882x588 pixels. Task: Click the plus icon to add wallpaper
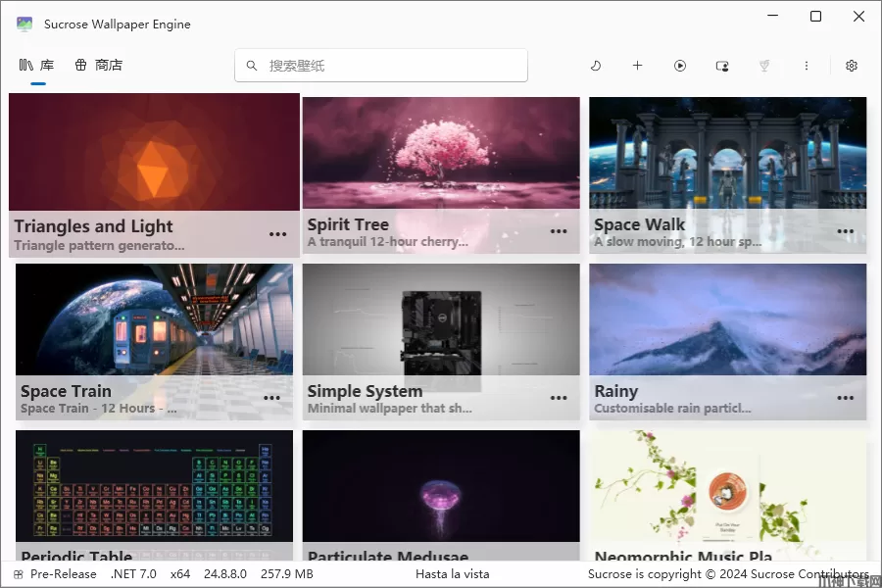pos(637,66)
